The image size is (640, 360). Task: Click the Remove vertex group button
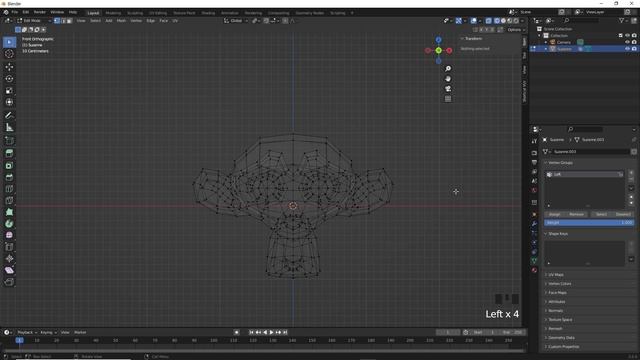576,214
